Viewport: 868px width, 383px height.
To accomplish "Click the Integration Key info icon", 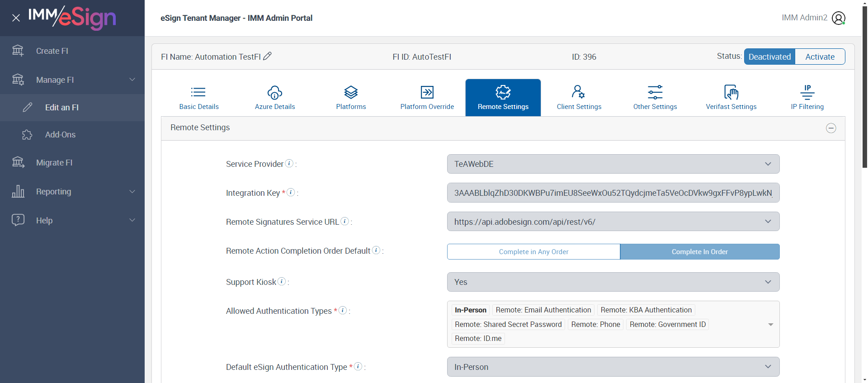I will (291, 192).
